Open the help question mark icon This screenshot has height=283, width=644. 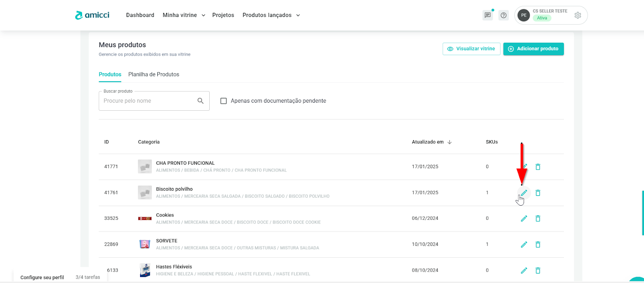coord(504,15)
